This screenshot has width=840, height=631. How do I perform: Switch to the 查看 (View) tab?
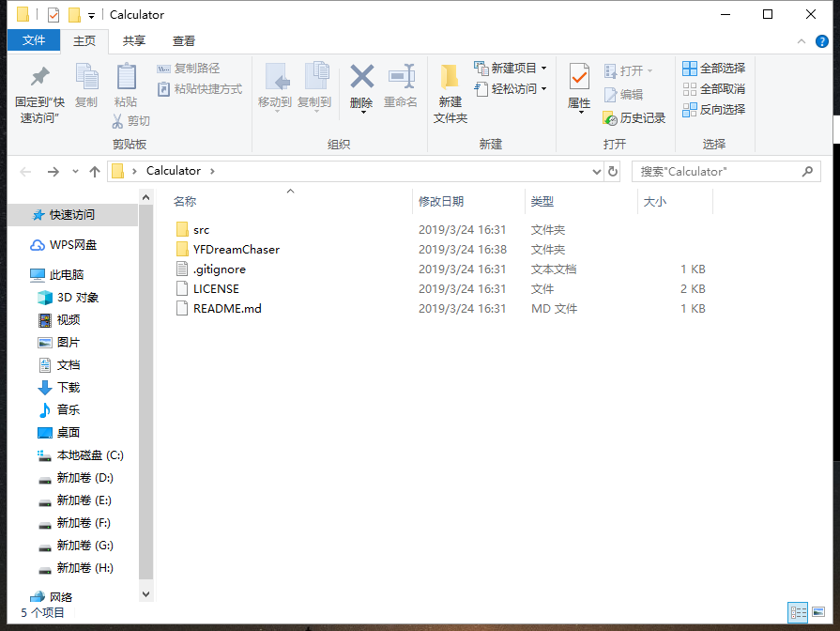click(184, 40)
